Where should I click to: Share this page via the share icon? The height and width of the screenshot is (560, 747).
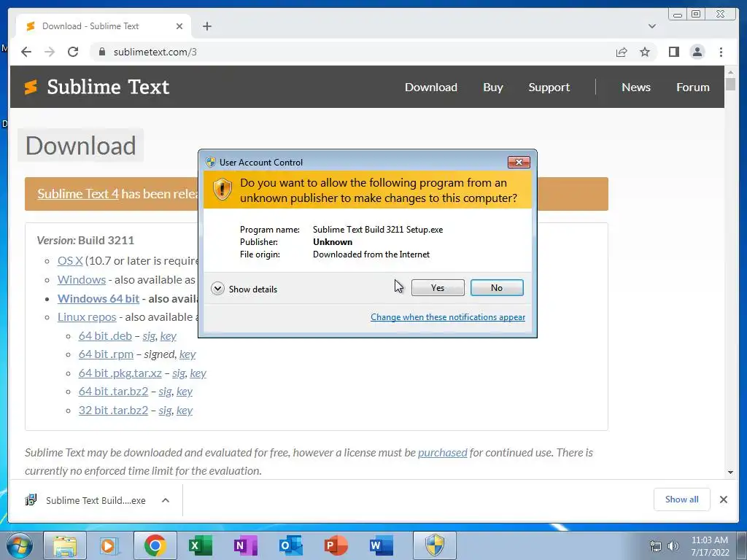pos(622,52)
